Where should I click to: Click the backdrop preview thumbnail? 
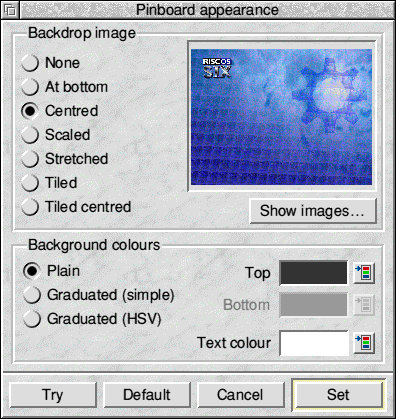tap(282, 117)
